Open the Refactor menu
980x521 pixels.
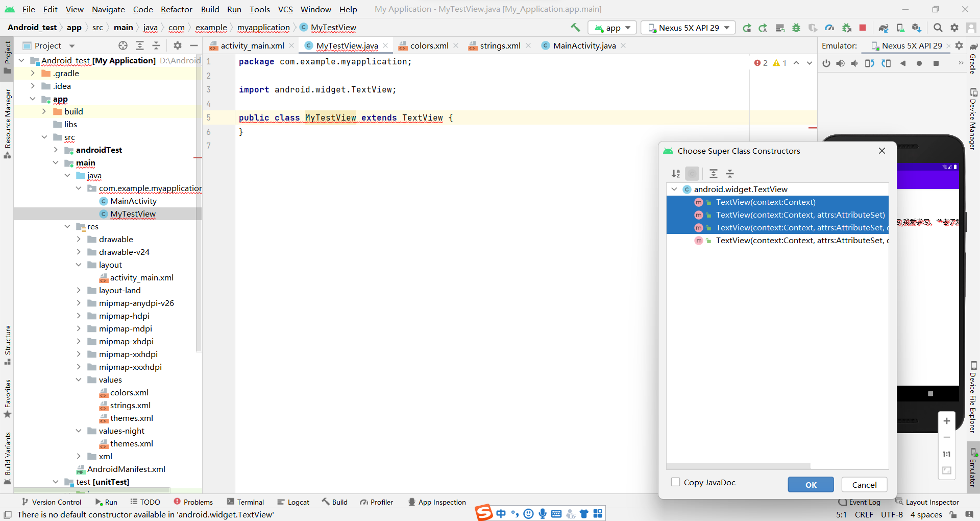click(176, 9)
